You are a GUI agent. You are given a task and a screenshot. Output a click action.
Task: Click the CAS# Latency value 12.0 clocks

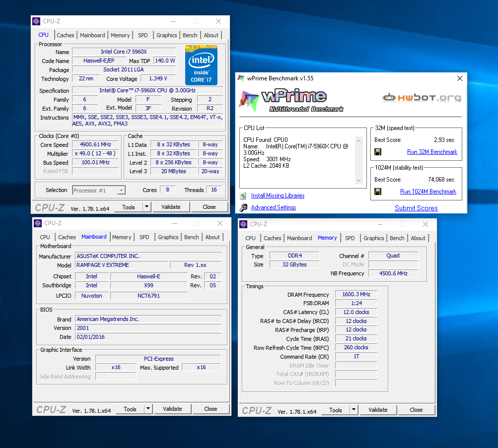coord(356,312)
